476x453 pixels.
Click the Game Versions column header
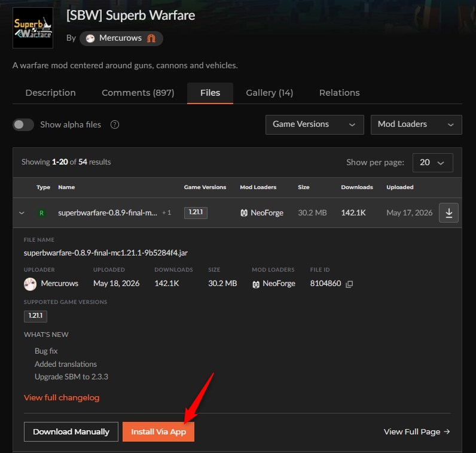click(x=205, y=187)
